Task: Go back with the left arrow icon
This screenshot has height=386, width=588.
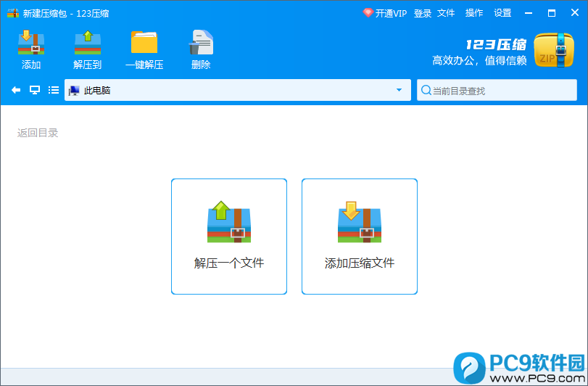Action: 16,90
